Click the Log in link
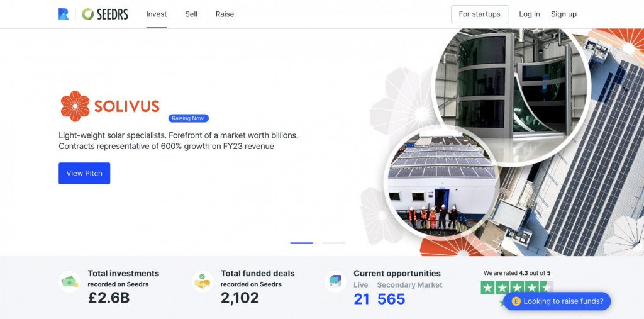The image size is (644, 319). click(x=530, y=14)
